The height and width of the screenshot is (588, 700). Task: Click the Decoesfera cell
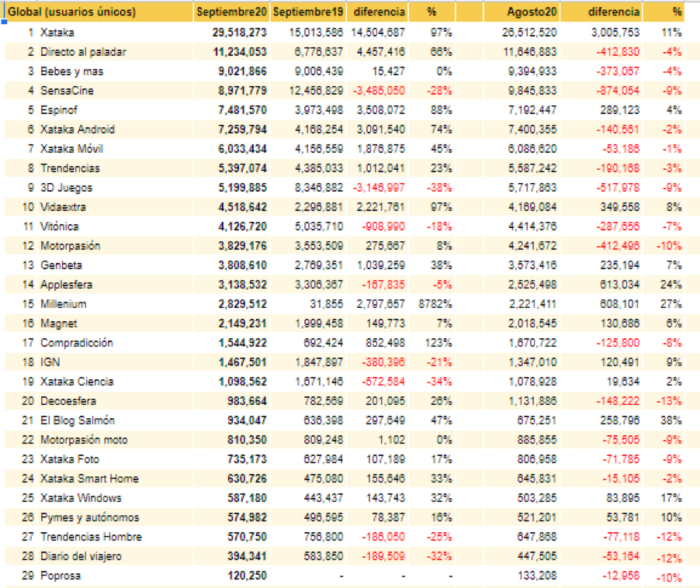coord(68,401)
